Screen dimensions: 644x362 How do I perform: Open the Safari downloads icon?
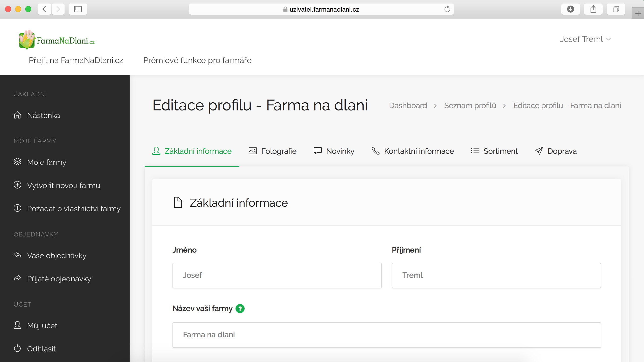click(570, 9)
